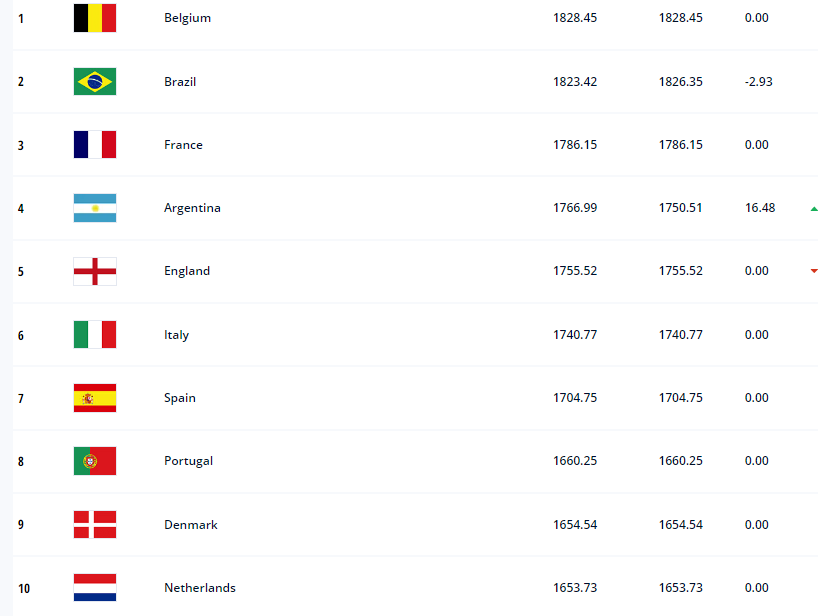
Task: Click Argentina's green up arrow indicator
Action: pyautogui.click(x=814, y=209)
